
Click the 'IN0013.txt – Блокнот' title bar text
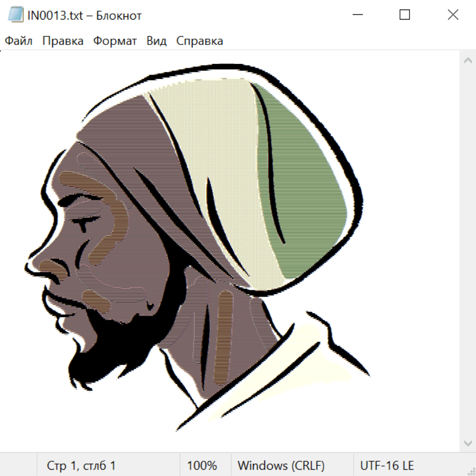pyautogui.click(x=85, y=15)
